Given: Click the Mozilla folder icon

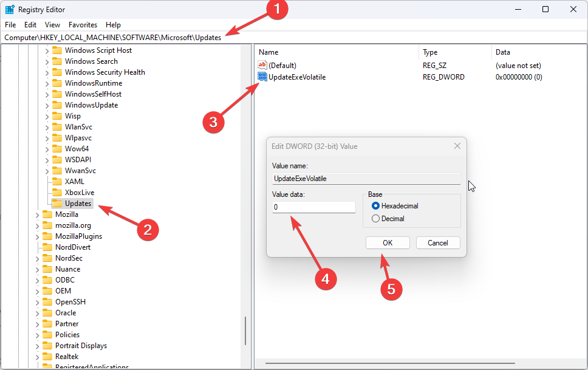Looking at the screenshot, I should 47,214.
